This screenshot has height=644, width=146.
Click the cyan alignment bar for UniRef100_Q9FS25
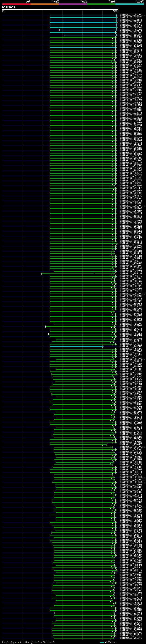[83, 48]
